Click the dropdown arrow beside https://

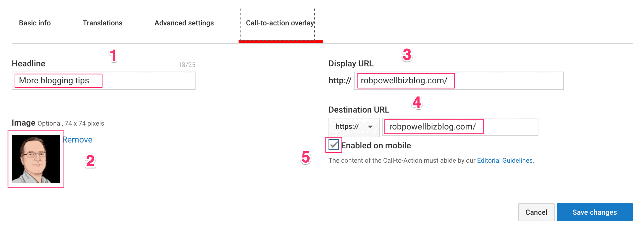[371, 128]
